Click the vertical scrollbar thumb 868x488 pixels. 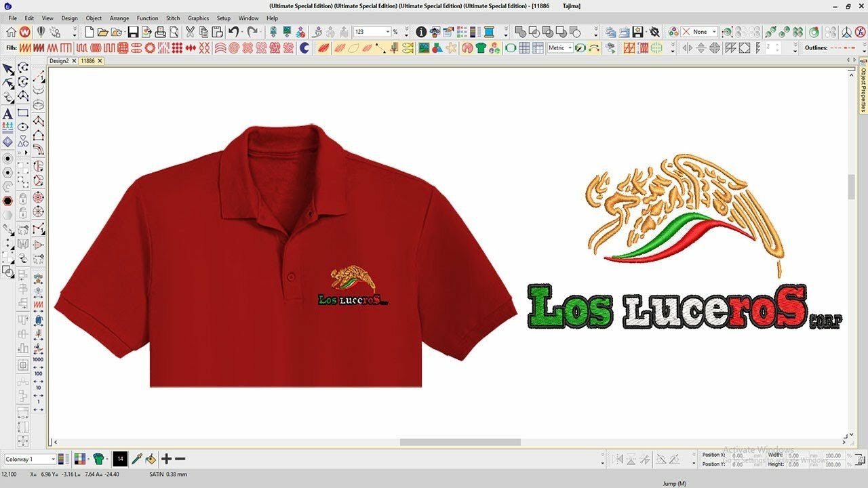tap(852, 186)
